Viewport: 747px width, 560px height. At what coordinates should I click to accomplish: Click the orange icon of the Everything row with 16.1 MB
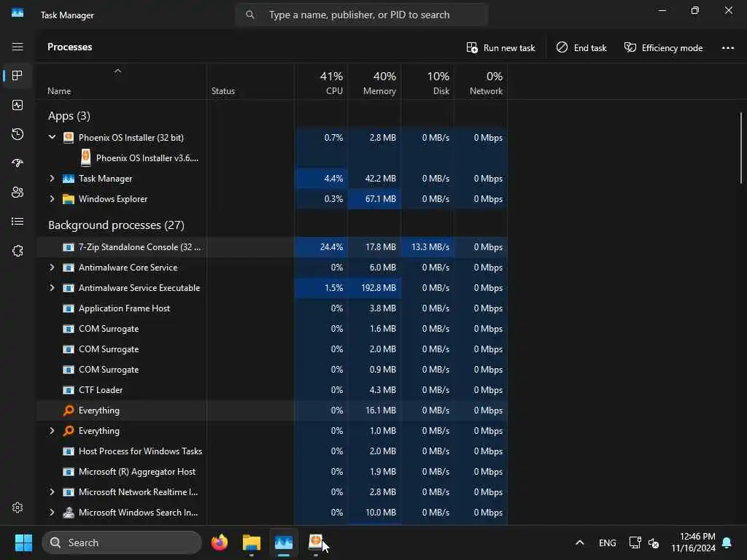point(69,411)
